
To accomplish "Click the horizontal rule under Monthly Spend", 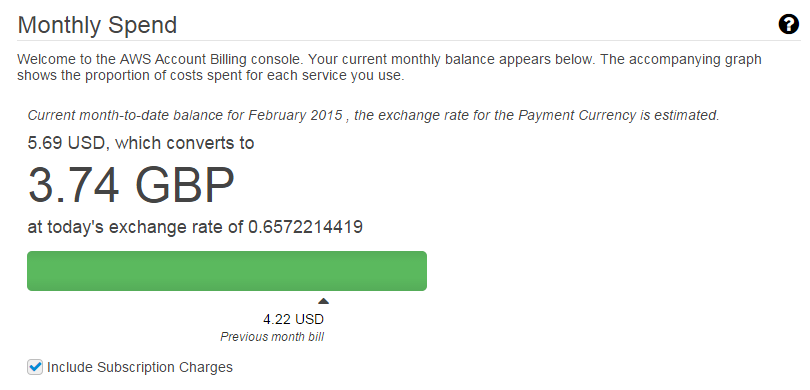I will pos(409,40).
